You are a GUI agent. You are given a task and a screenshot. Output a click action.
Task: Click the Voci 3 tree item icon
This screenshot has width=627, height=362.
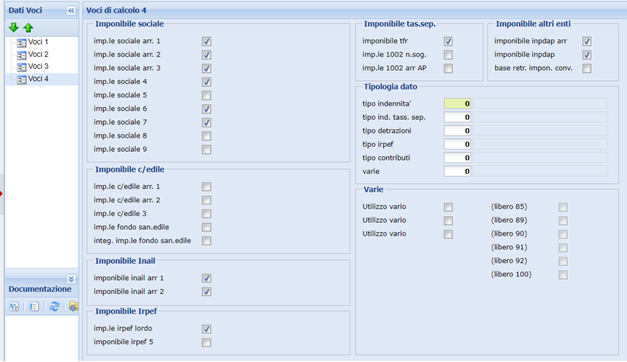pyautogui.click(x=22, y=67)
